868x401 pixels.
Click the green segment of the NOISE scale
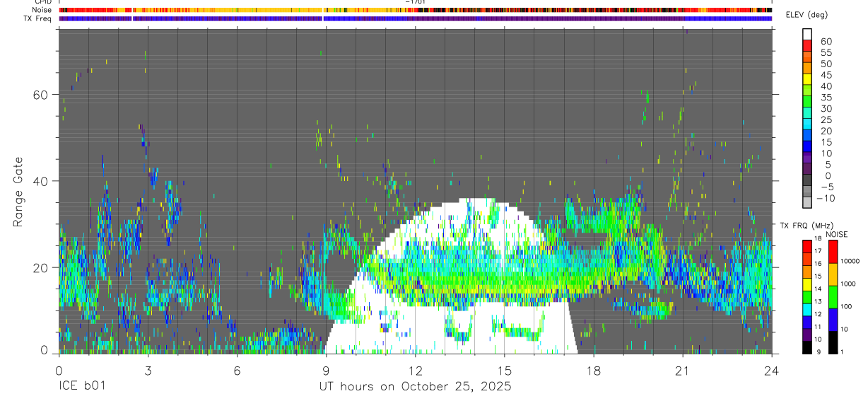click(833, 297)
